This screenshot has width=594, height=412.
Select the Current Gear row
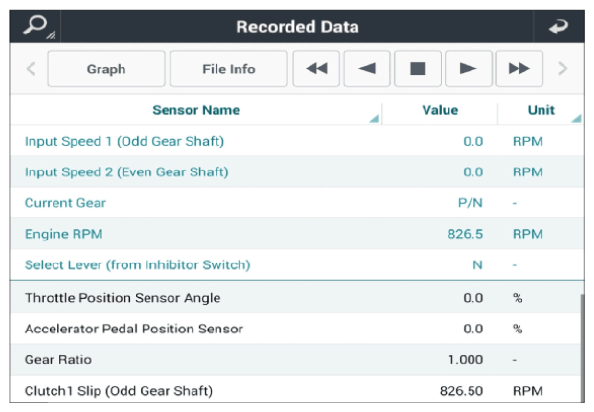pyautogui.click(x=297, y=203)
